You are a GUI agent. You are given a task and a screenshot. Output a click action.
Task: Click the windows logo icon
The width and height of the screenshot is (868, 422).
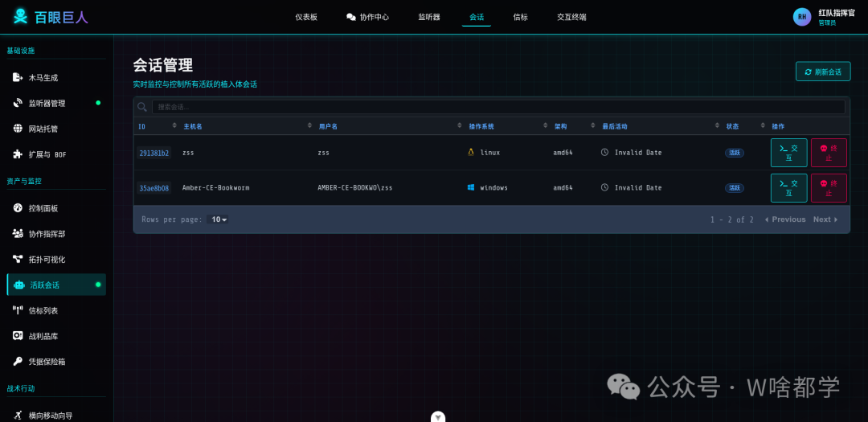[471, 188]
